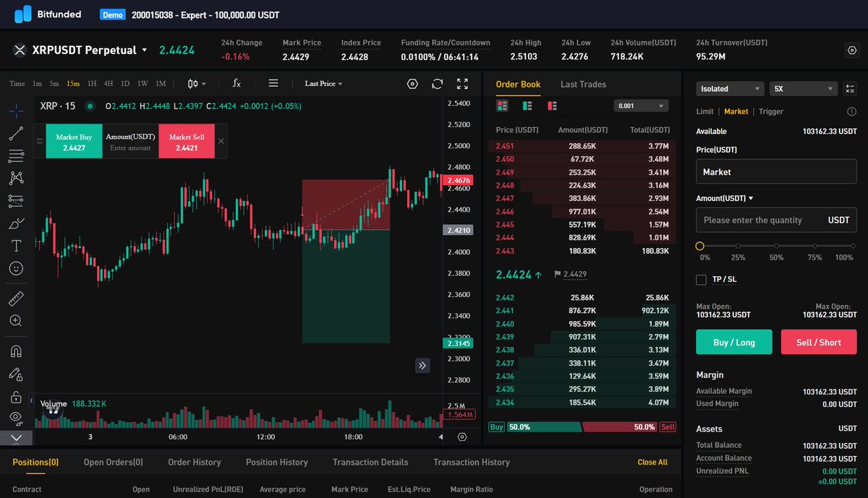Switch to the Last Trades tab
Image resolution: width=868 pixels, height=498 pixels.
click(x=583, y=85)
